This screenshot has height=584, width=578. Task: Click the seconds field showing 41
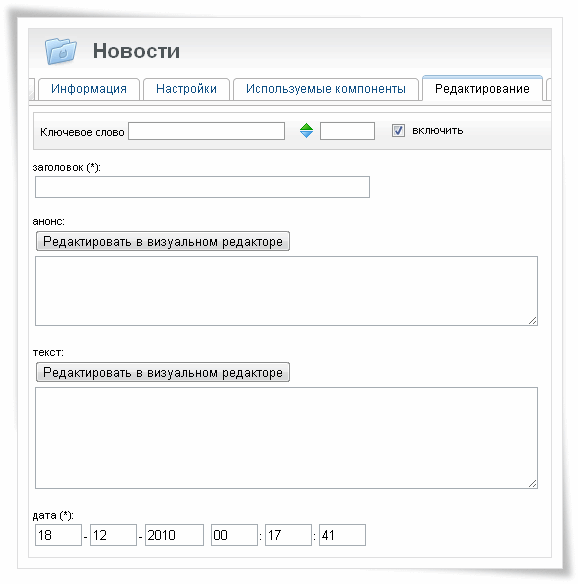(342, 535)
